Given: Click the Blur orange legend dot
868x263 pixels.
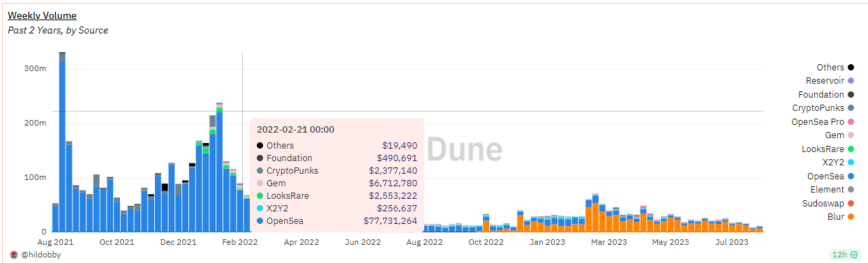Looking at the screenshot, I should 851,217.
